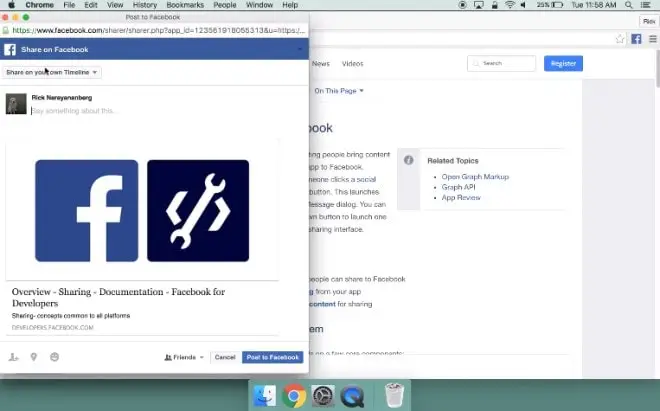Screen dimensions: 660x411
Task: Open the App Review link
Action: 461,197
